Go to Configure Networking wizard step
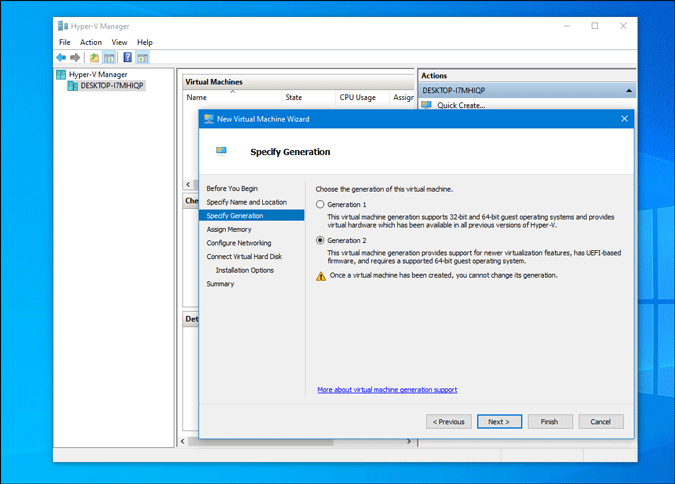Viewport: 675px width, 484px height. point(239,243)
